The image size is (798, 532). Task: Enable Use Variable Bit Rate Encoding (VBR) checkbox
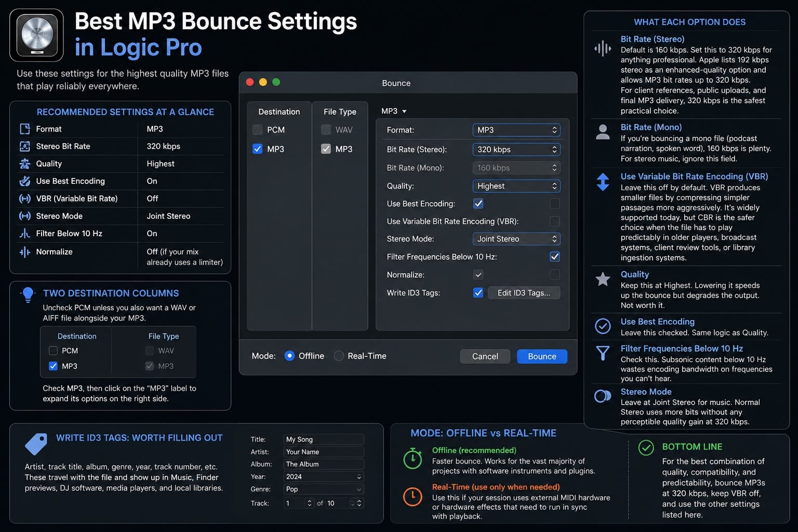(x=555, y=221)
